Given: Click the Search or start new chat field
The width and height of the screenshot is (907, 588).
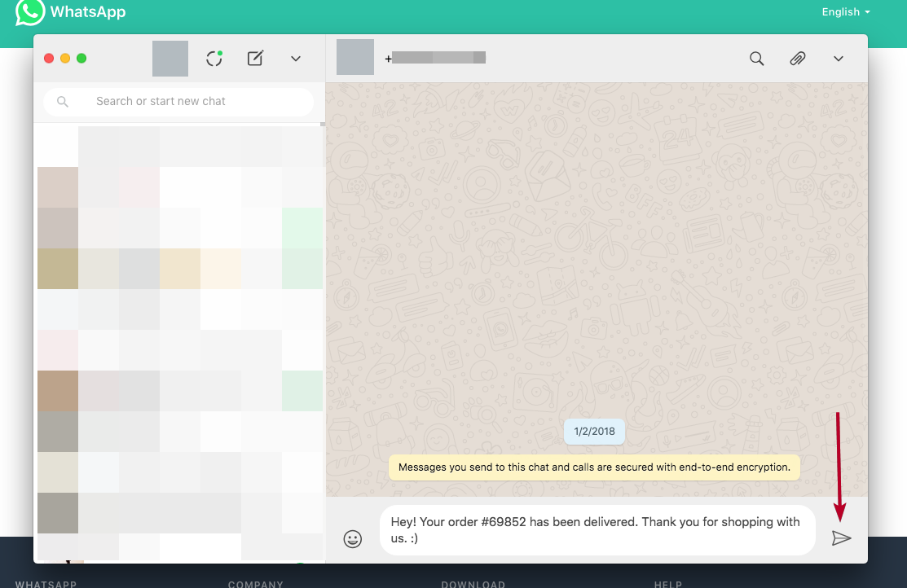Looking at the screenshot, I should 187,102.
